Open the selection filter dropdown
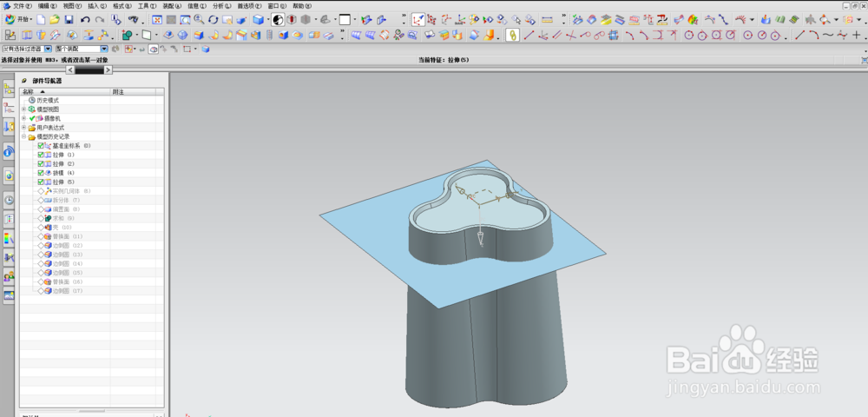Image resolution: width=868 pixels, height=417 pixels. pos(48,49)
